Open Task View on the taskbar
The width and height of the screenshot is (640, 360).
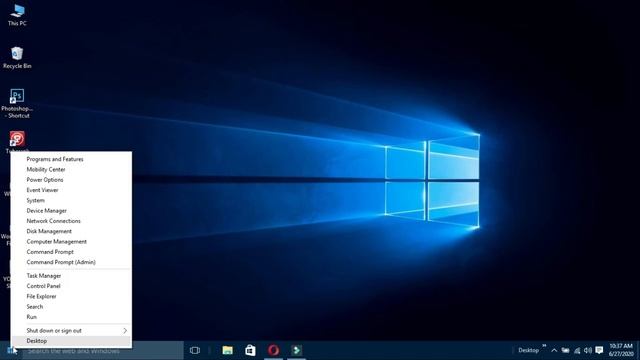(195, 350)
